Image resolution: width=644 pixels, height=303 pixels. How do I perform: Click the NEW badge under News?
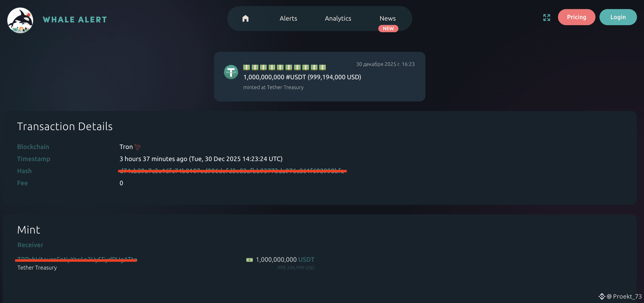pos(388,28)
